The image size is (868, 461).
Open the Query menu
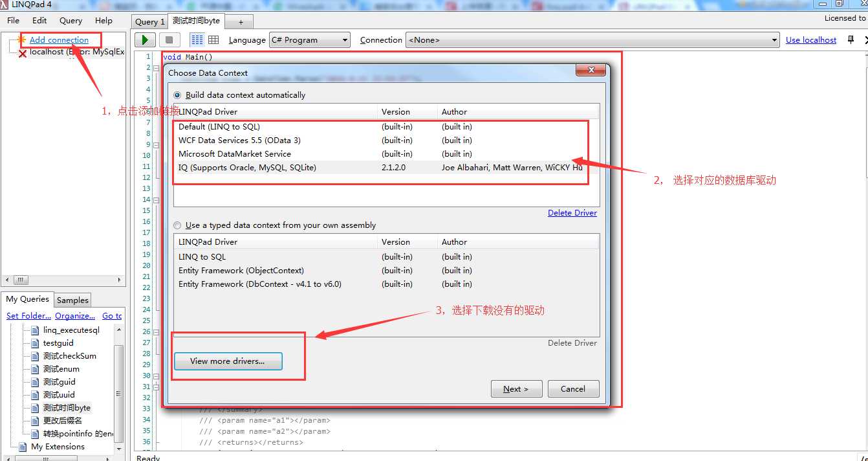coord(71,21)
